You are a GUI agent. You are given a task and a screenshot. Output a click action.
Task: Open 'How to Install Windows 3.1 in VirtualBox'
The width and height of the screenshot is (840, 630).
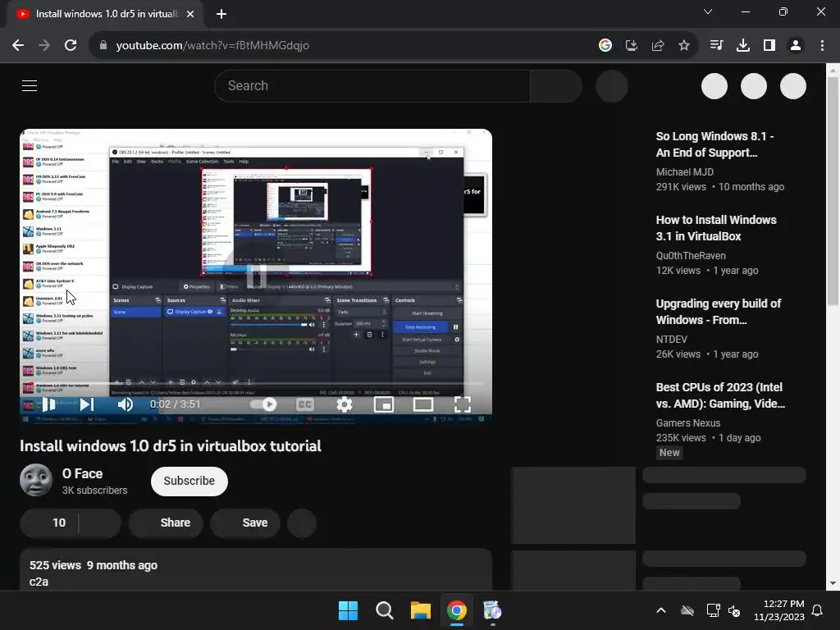pyautogui.click(x=715, y=228)
